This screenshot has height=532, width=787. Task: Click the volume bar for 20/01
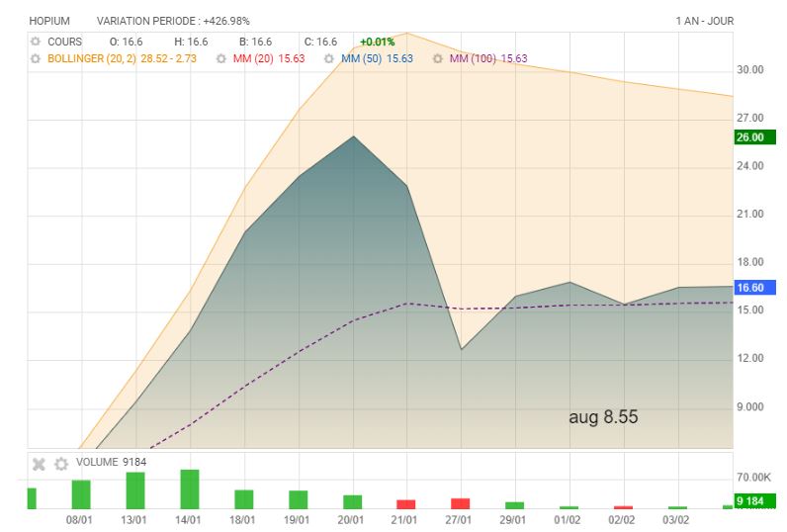(x=352, y=502)
